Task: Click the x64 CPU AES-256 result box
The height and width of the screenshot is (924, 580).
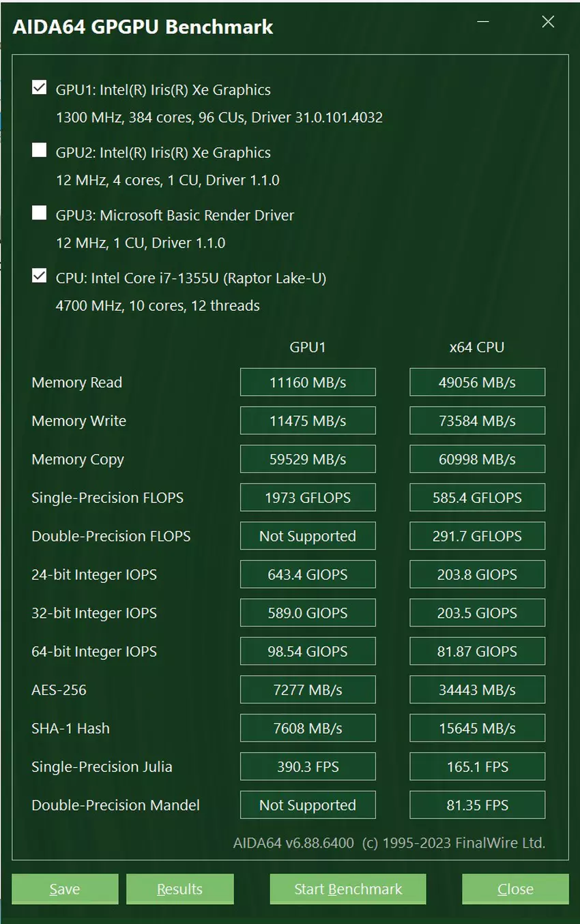Action: (477, 690)
